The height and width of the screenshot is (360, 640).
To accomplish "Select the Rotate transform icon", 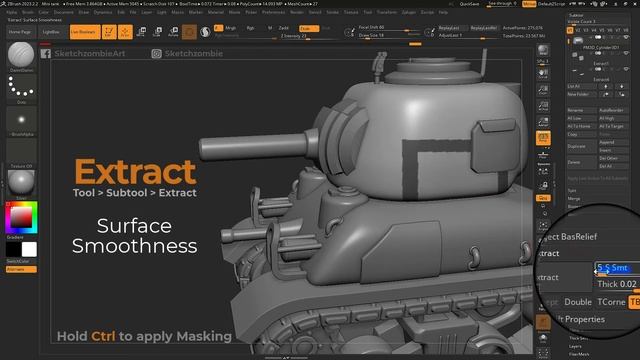I will coord(173,32).
